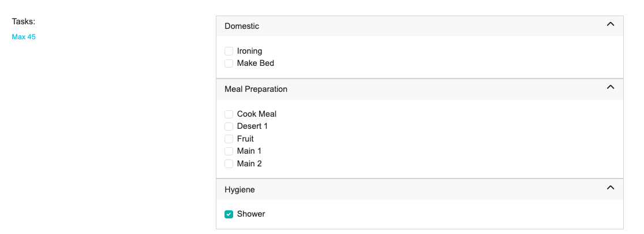Tick the Ironing checkbox
Screen dimensions: 644x234
[229, 51]
